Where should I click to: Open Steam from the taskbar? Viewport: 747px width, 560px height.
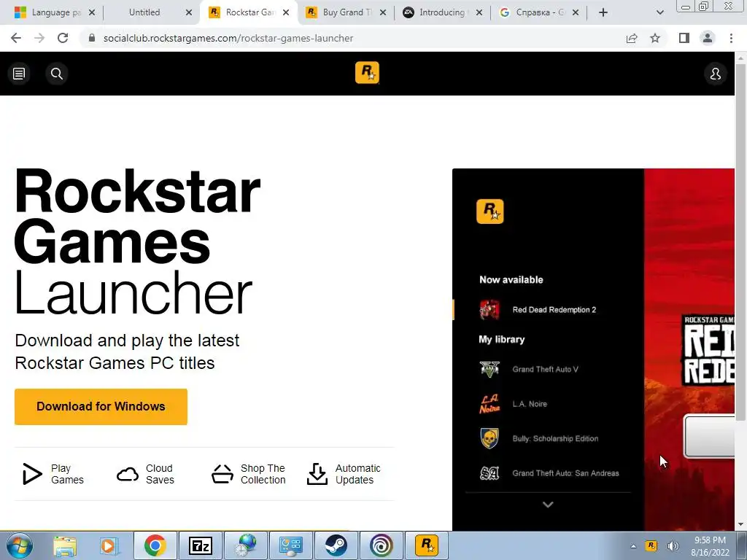tap(336, 545)
